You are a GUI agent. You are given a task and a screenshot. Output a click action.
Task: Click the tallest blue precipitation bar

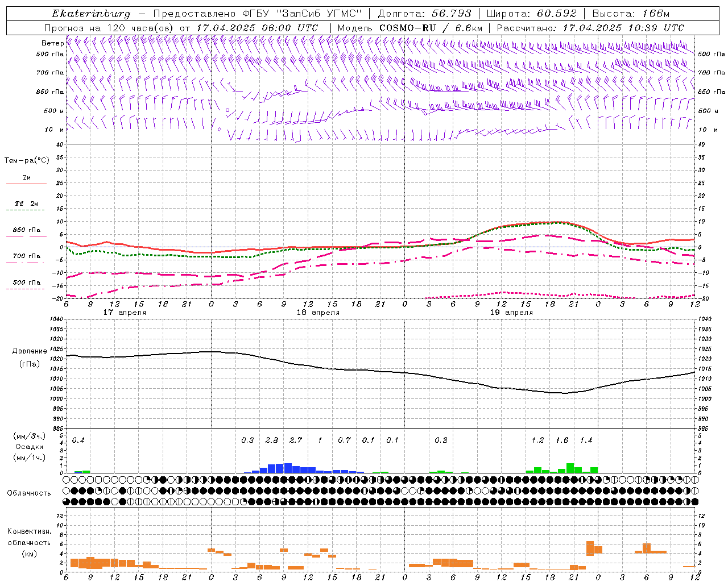[x=288, y=468]
